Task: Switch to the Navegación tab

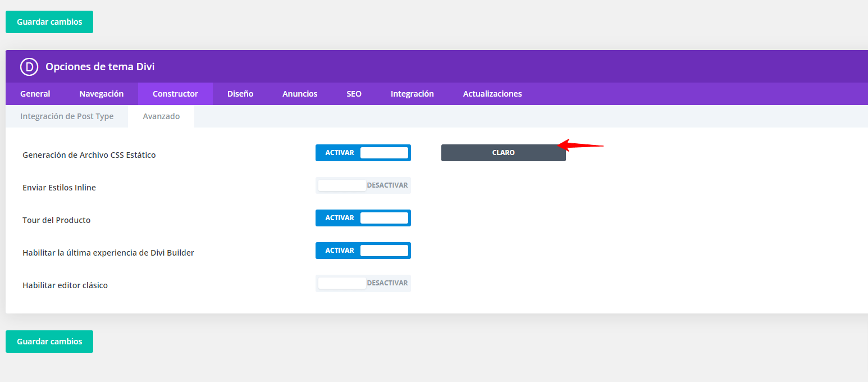Action: click(102, 94)
